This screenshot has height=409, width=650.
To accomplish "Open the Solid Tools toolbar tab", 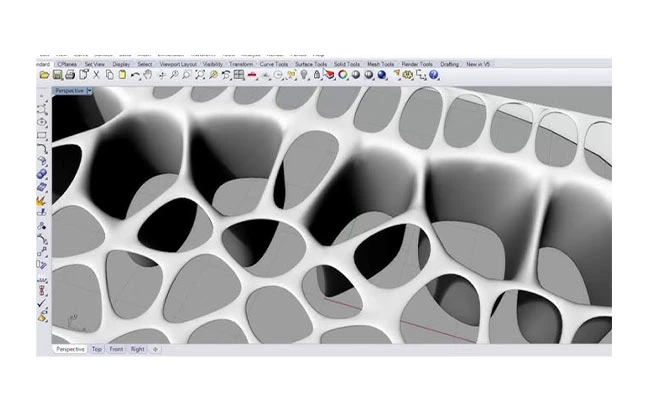I will coord(347,64).
